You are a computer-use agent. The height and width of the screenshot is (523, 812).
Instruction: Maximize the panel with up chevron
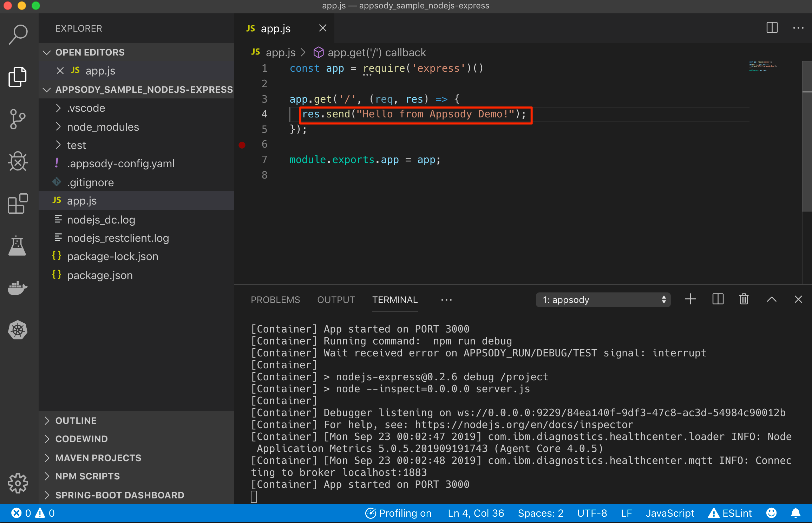pos(771,299)
